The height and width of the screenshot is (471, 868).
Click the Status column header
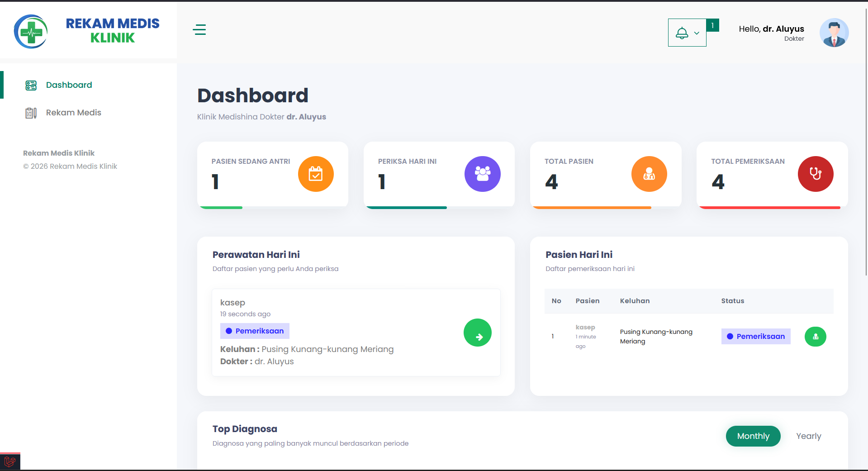pyautogui.click(x=732, y=301)
